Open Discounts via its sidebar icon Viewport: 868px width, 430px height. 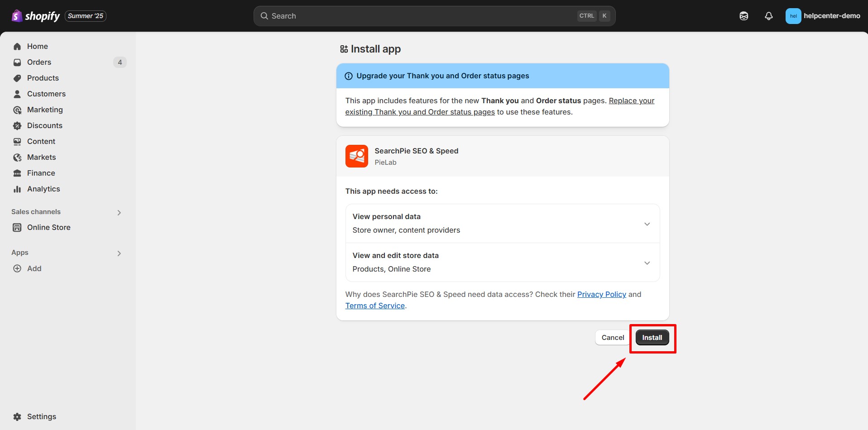pyautogui.click(x=17, y=125)
